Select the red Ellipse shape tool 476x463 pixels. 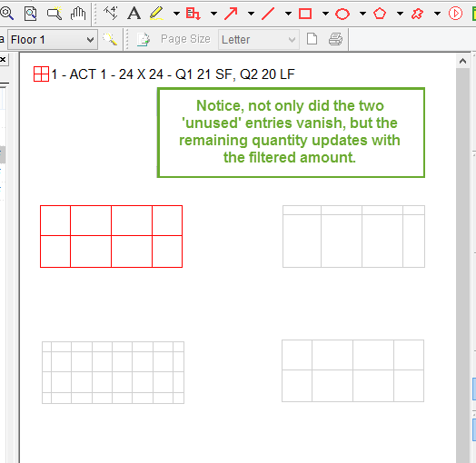(x=342, y=14)
